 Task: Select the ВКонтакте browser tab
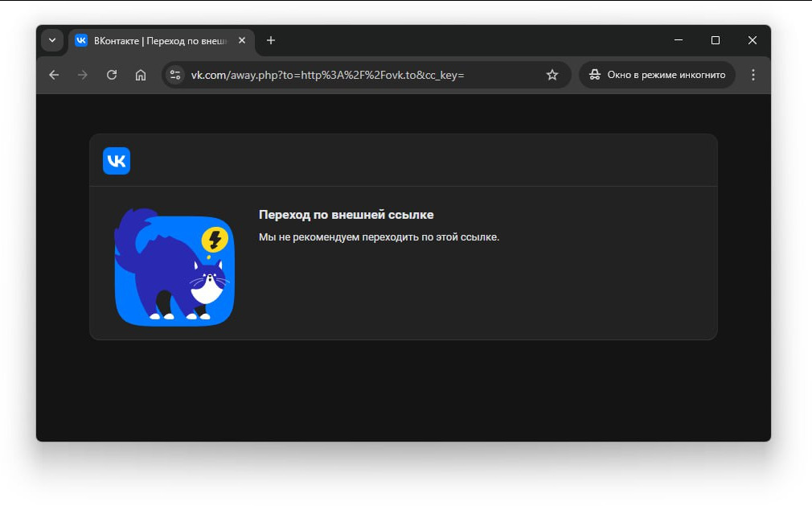coord(161,41)
